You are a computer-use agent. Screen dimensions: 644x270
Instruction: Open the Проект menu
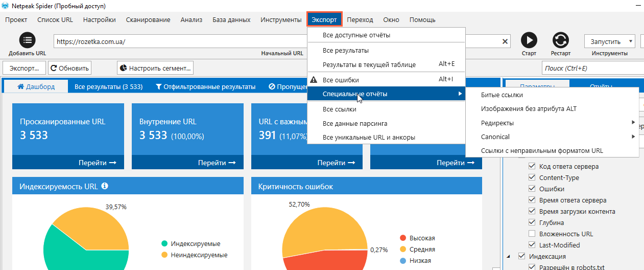click(16, 19)
